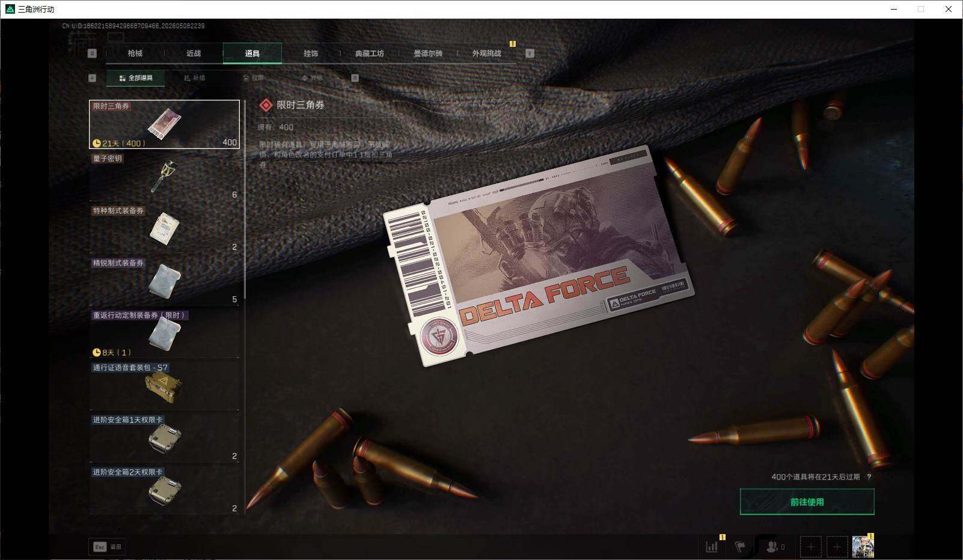The height and width of the screenshot is (560, 963).
Task: Select the 进阶安全箱2天权限卡 item
Action: coord(164,490)
